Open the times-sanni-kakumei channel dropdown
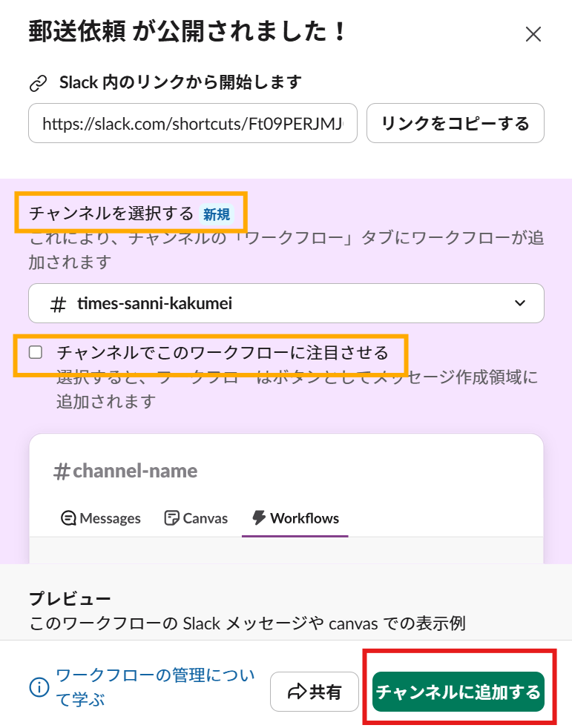This screenshot has width=572, height=728. tap(286, 304)
